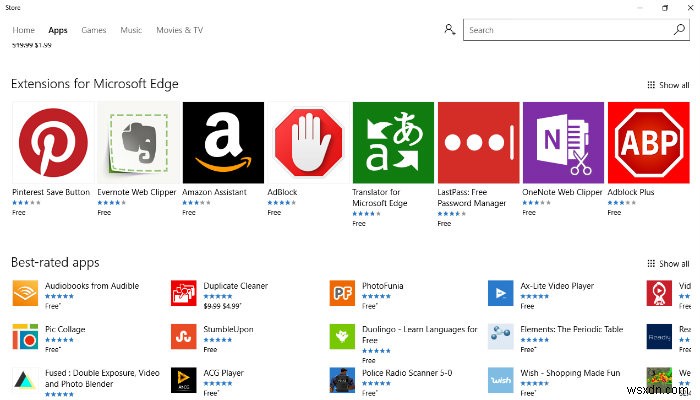This screenshot has width=700, height=400.
Task: Open the Police Radio Scanner 5-0 icon
Action: [342, 380]
